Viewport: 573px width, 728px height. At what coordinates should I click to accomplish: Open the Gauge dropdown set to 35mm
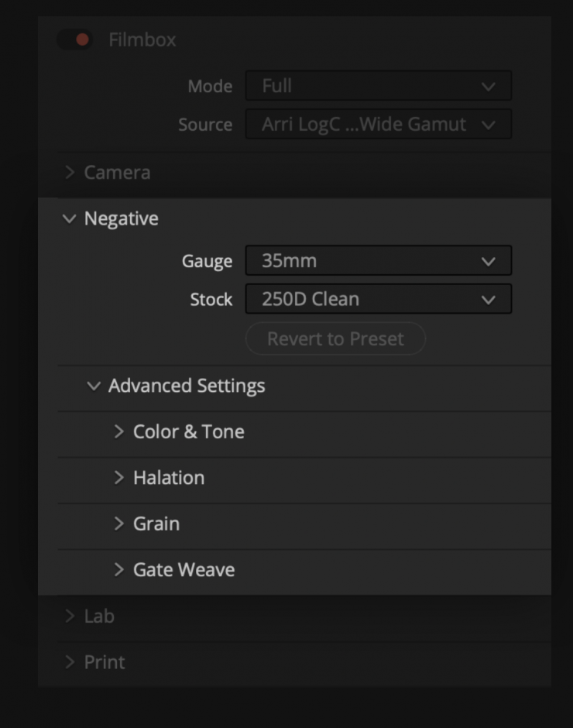tap(378, 261)
